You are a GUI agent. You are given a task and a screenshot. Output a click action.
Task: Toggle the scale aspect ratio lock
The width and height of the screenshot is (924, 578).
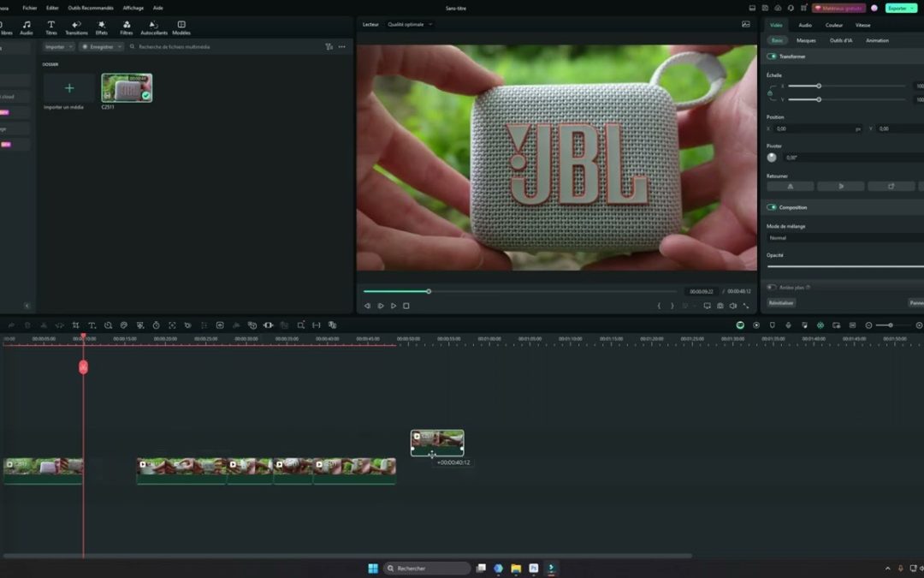(770, 93)
